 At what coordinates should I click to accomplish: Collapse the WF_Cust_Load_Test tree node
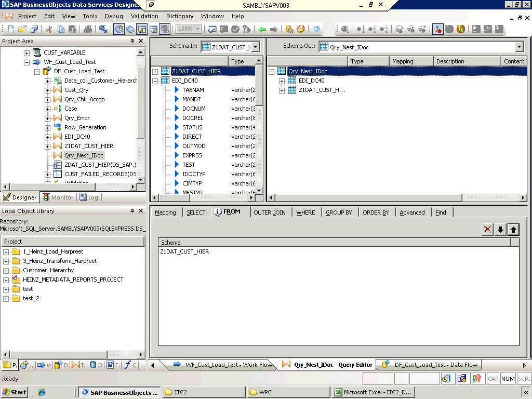26,62
